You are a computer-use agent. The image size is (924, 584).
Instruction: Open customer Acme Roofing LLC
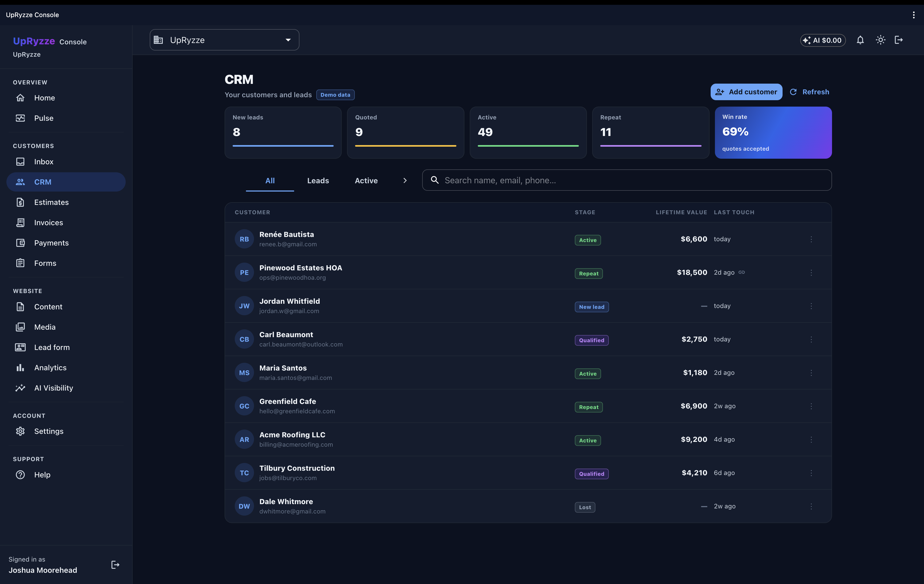(x=528, y=439)
